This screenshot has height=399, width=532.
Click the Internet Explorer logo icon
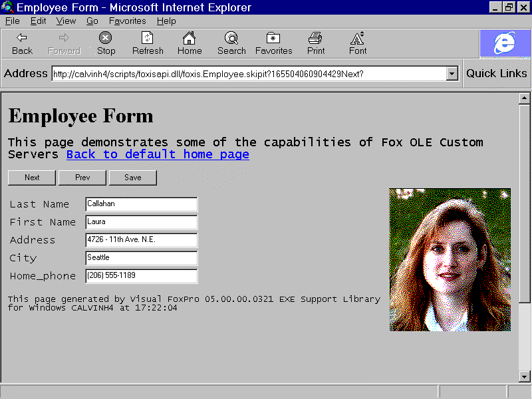pos(505,44)
